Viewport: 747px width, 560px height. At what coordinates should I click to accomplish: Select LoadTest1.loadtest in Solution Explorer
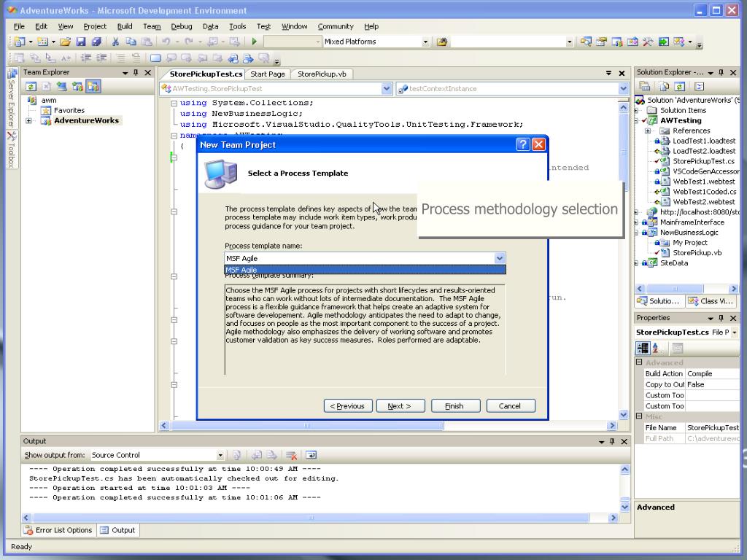pos(704,141)
